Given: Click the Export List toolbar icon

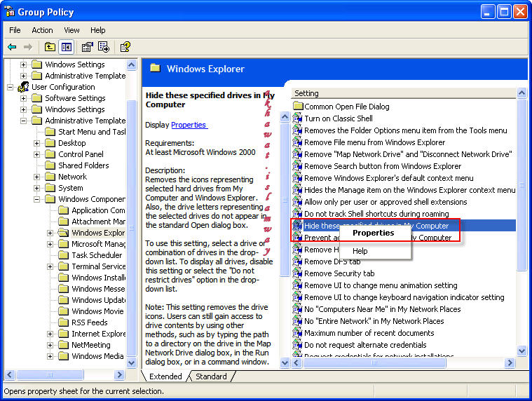Looking at the screenshot, I should (104, 47).
